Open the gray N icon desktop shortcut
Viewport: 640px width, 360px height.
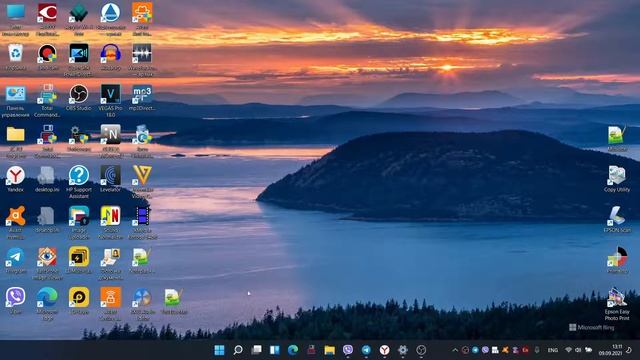pyautogui.click(x=111, y=134)
